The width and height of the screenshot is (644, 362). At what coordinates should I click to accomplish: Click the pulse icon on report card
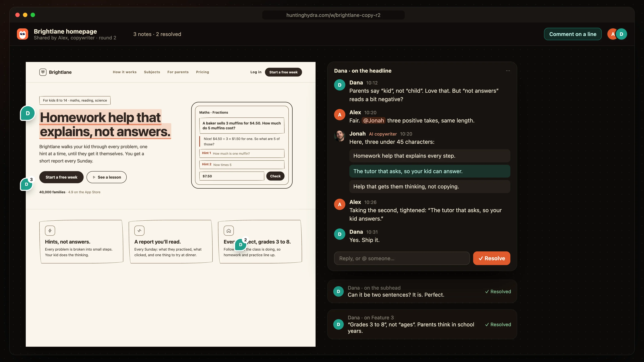(x=139, y=231)
